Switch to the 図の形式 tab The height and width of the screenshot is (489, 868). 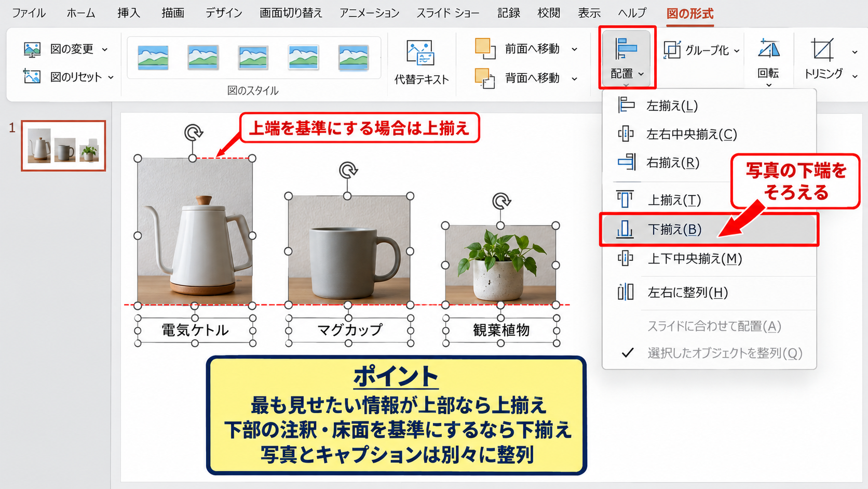(690, 14)
